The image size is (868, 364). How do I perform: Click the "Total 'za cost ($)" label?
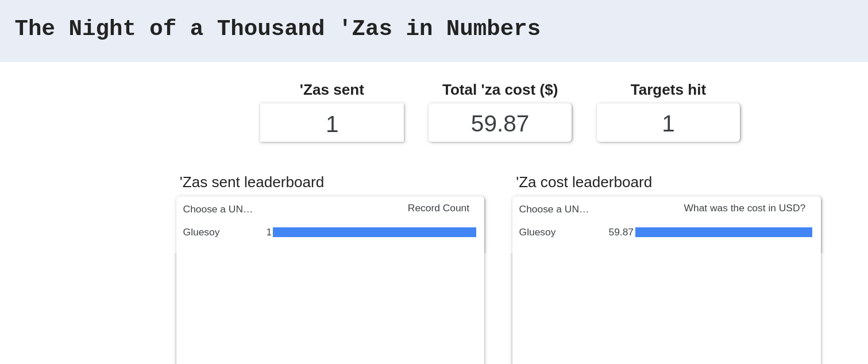coord(500,90)
